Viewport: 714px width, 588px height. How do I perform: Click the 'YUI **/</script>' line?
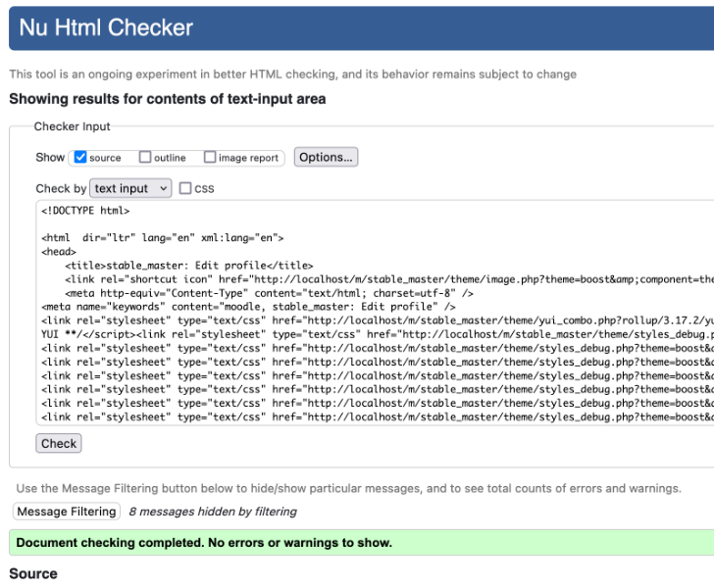pyautogui.click(x=378, y=334)
